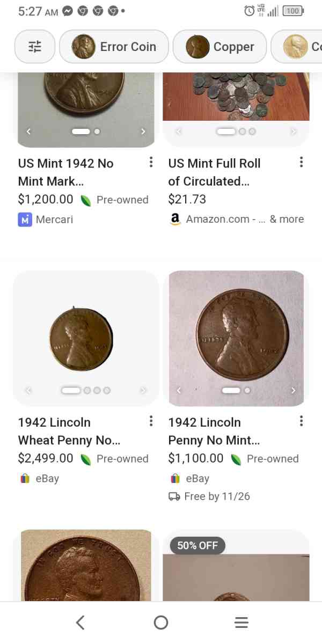Open options menu on 1942 Lincoln Wheat Penny
Image resolution: width=322 pixels, height=644 pixels.
[x=151, y=421]
